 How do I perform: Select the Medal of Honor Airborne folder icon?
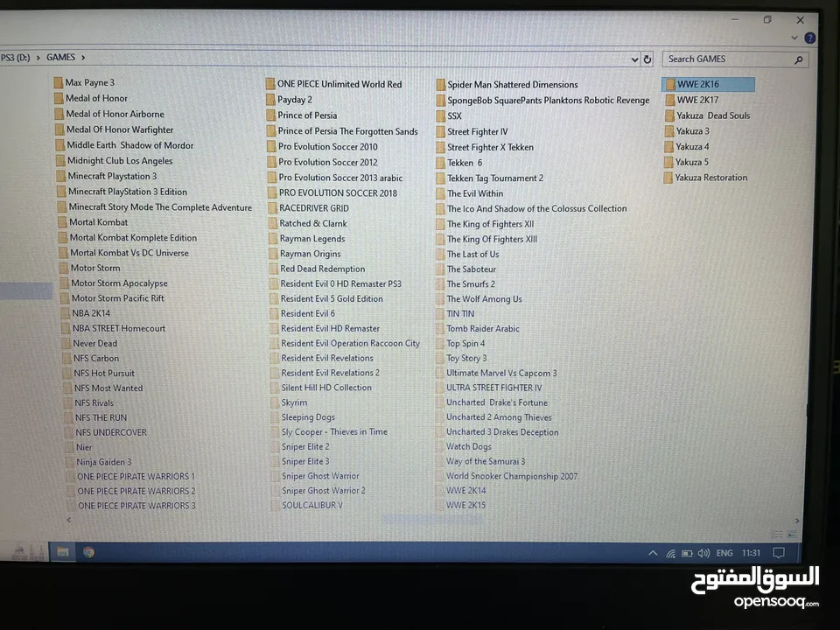click(x=59, y=114)
